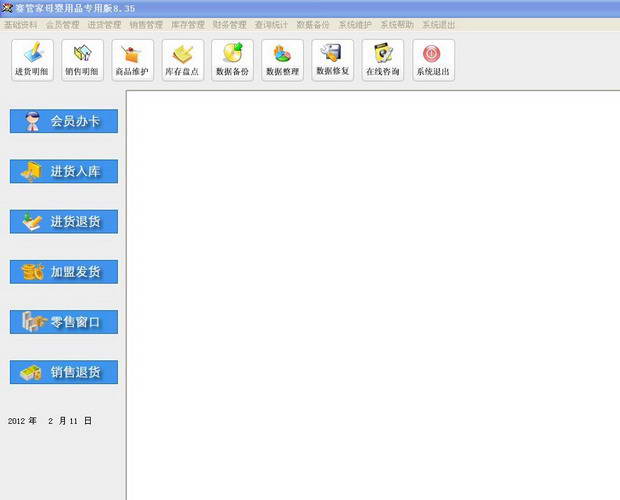Open the 在线咨询 toolbar icon
Viewport: 620px width, 500px height.
point(383,60)
